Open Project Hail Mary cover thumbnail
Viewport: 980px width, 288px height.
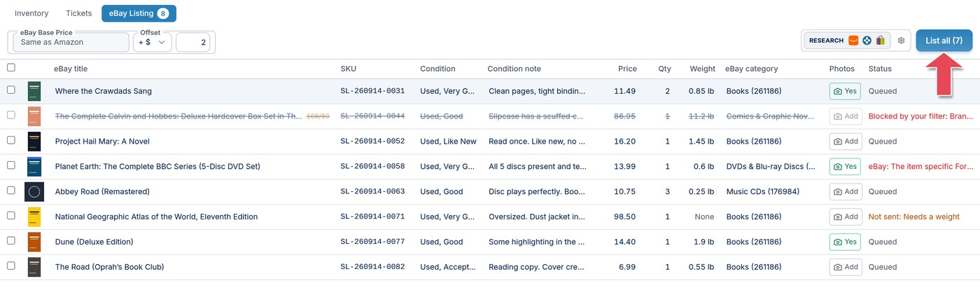tap(34, 142)
